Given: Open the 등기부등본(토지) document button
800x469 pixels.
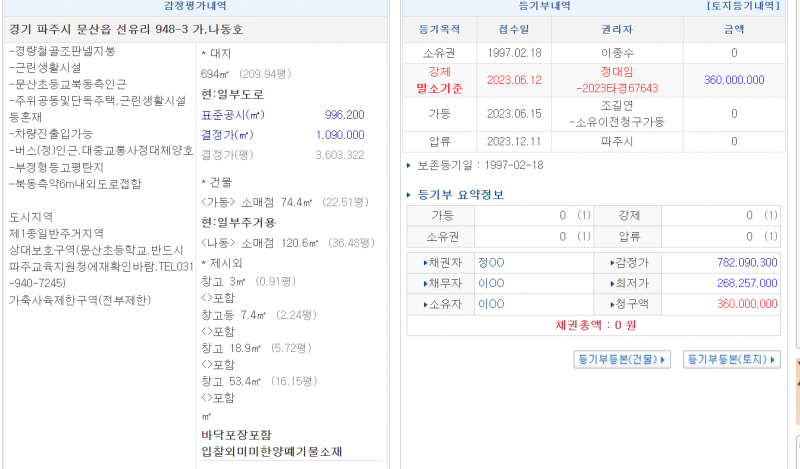Looking at the screenshot, I should pyautogui.click(x=731, y=359).
